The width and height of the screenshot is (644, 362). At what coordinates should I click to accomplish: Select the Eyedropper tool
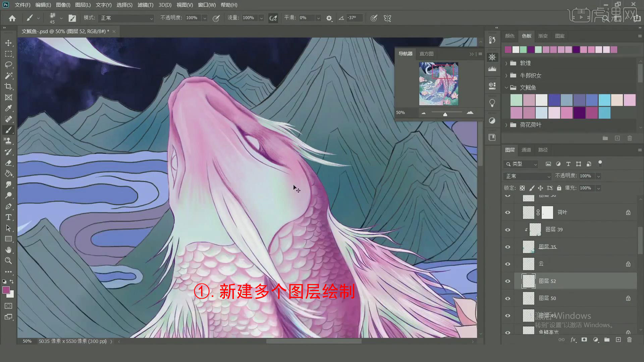(x=8, y=108)
